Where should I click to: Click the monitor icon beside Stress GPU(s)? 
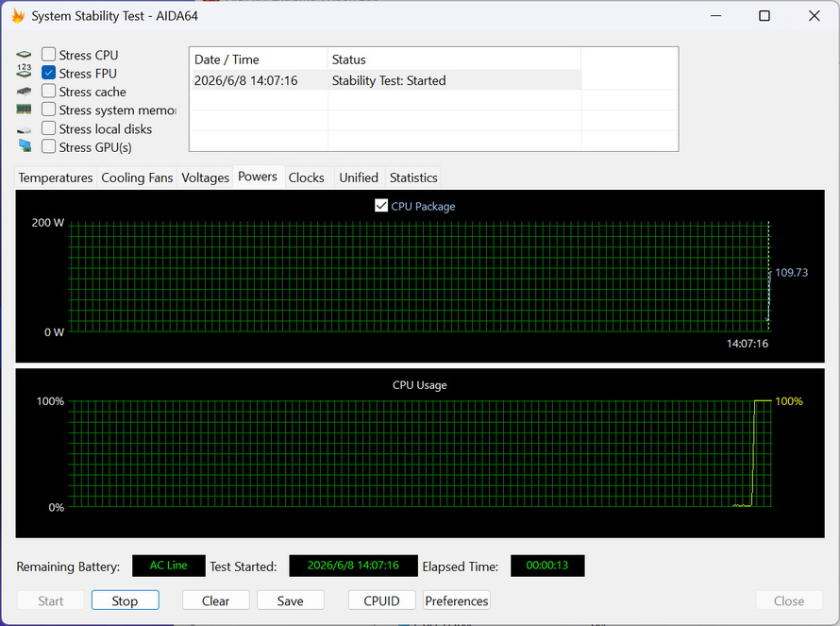tap(25, 145)
